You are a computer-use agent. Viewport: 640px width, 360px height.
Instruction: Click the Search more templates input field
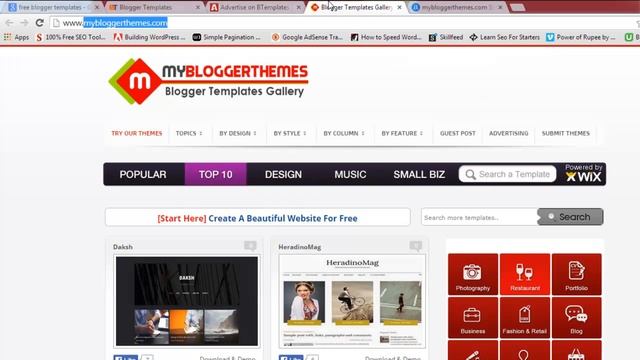480,217
